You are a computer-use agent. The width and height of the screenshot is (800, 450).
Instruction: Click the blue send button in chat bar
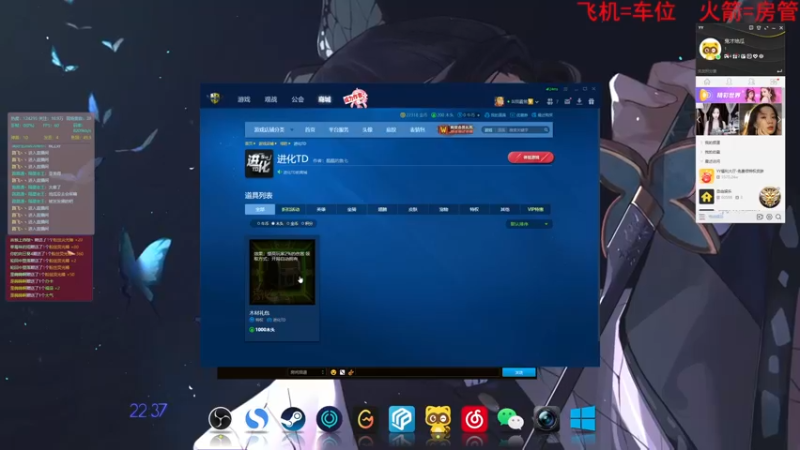pos(519,372)
